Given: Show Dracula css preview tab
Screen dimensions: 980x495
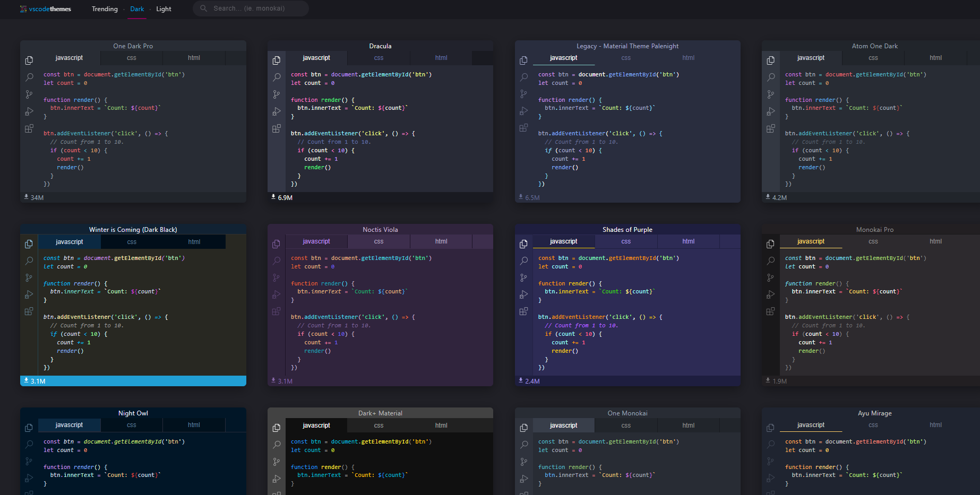Looking at the screenshot, I should pyautogui.click(x=379, y=58).
